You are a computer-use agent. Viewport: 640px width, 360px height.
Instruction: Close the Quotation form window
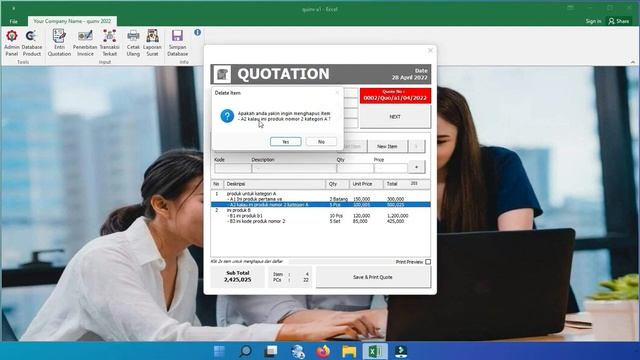[x=430, y=51]
